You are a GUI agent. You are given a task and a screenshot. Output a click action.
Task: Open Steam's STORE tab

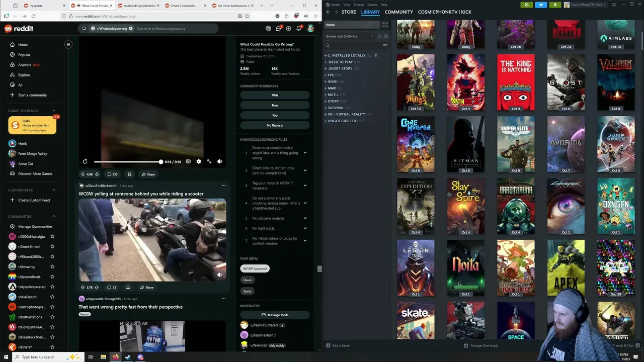349,12
